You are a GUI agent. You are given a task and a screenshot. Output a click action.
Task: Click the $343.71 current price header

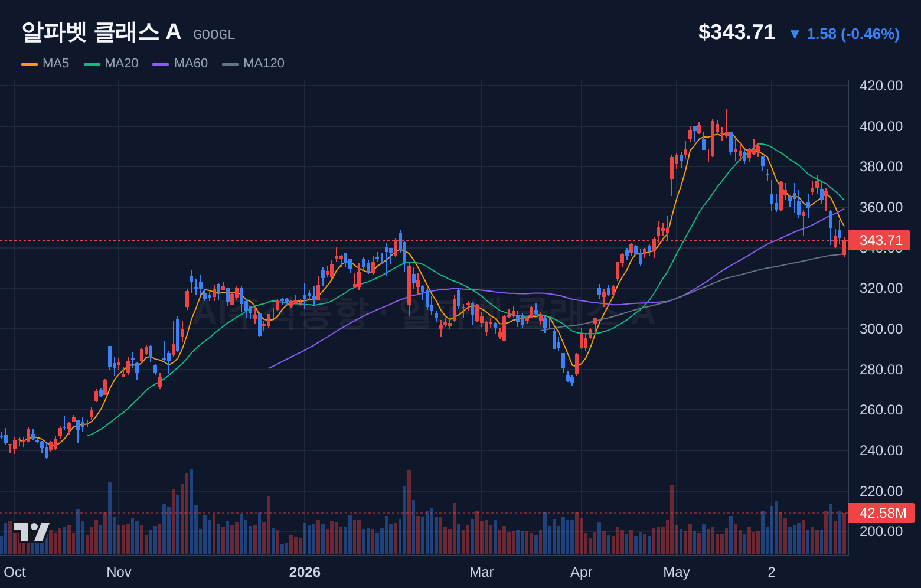point(737,32)
